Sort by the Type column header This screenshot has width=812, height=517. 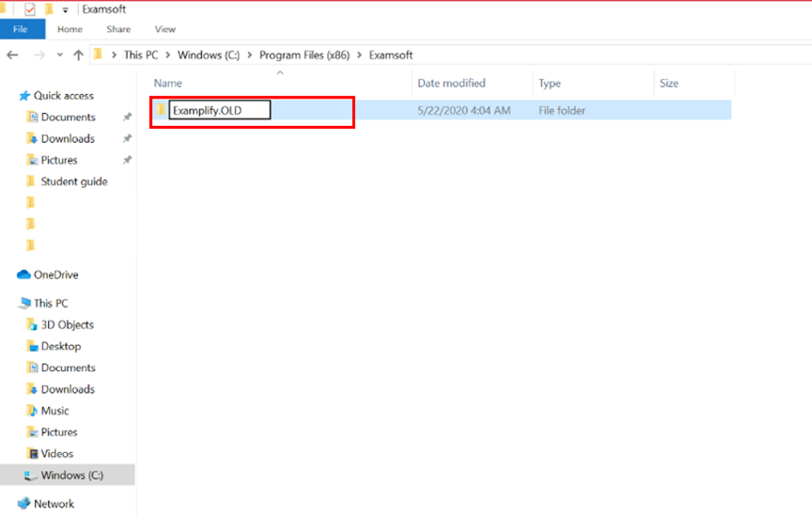[x=550, y=83]
